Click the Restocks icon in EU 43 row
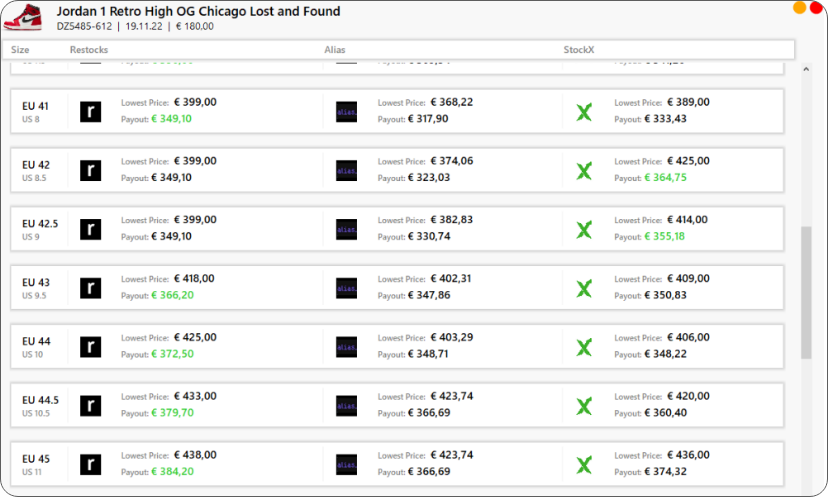The width and height of the screenshot is (828, 497). pos(90,289)
